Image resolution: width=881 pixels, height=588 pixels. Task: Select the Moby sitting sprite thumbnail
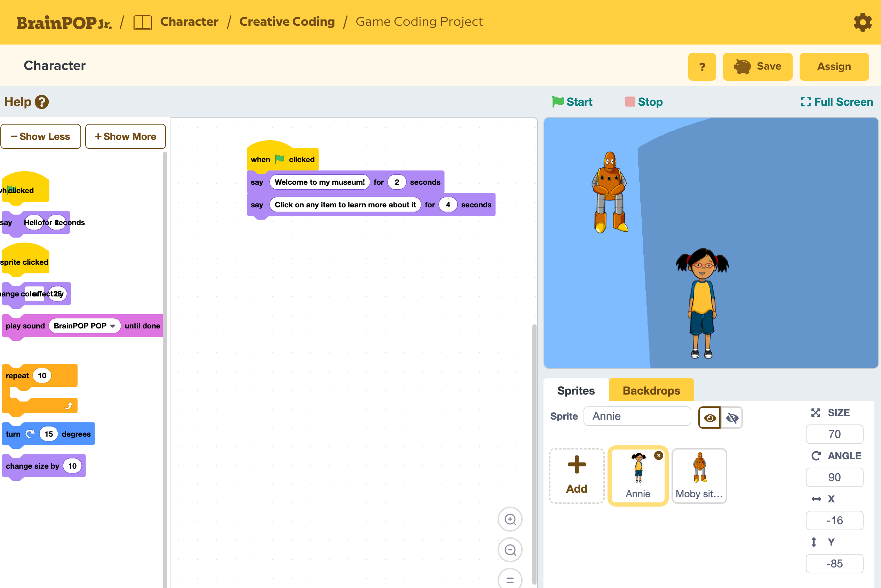pos(699,476)
